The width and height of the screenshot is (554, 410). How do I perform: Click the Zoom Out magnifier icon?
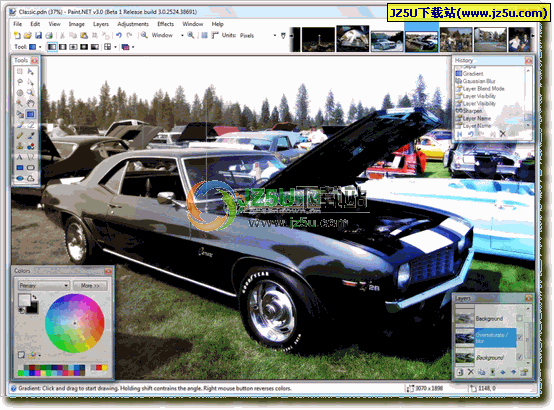(144, 35)
